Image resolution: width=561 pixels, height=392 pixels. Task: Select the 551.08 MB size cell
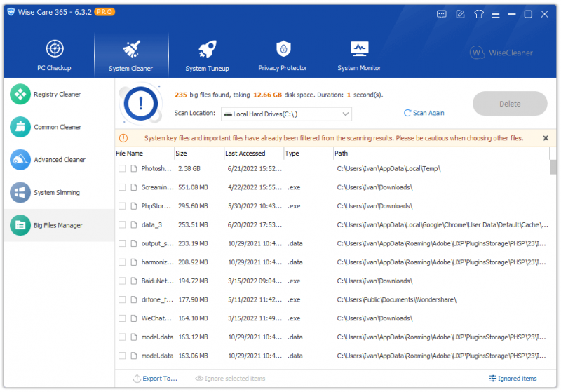point(194,187)
